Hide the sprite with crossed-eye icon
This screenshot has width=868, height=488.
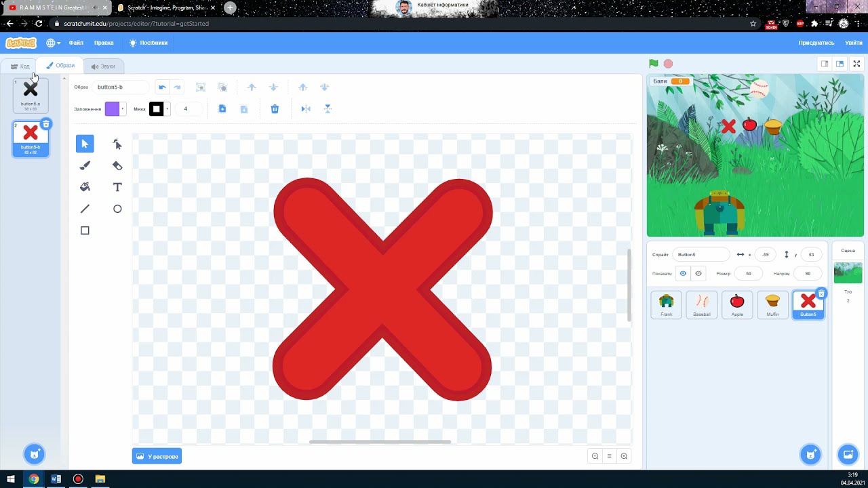tap(698, 274)
